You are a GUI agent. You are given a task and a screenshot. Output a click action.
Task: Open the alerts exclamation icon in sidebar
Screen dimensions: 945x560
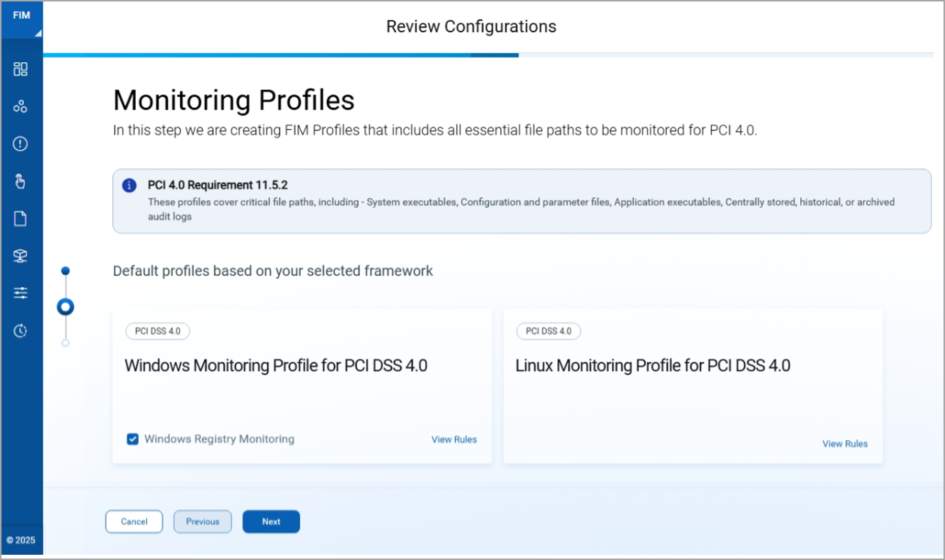click(20, 144)
